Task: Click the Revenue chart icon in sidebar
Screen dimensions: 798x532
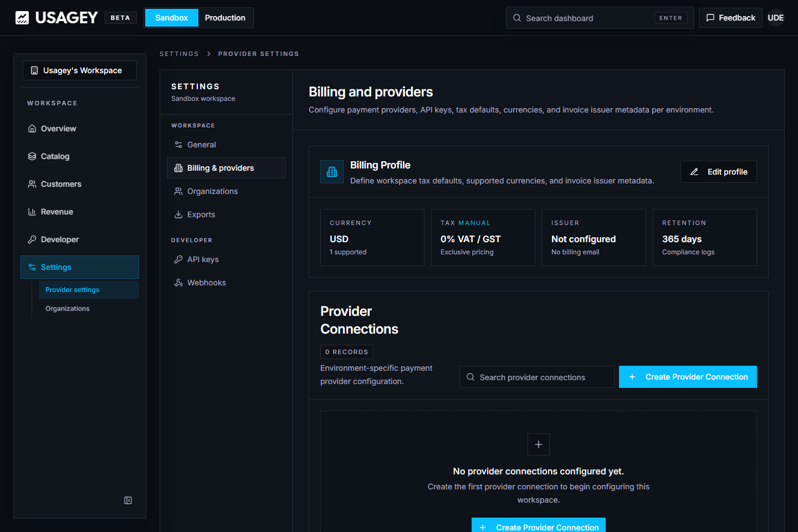Action: pos(32,212)
